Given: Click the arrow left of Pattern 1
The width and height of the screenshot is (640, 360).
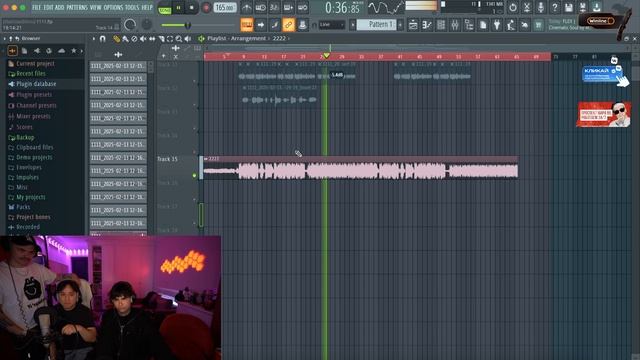Looking at the screenshot, I should (x=353, y=25).
